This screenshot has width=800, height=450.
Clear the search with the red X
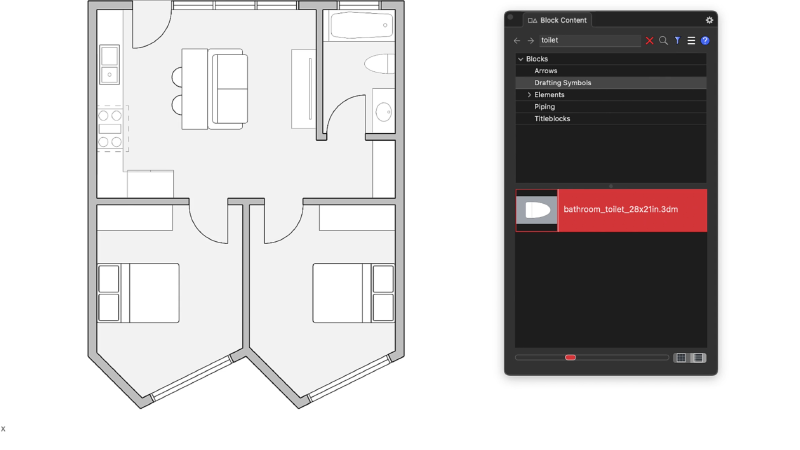click(x=649, y=40)
